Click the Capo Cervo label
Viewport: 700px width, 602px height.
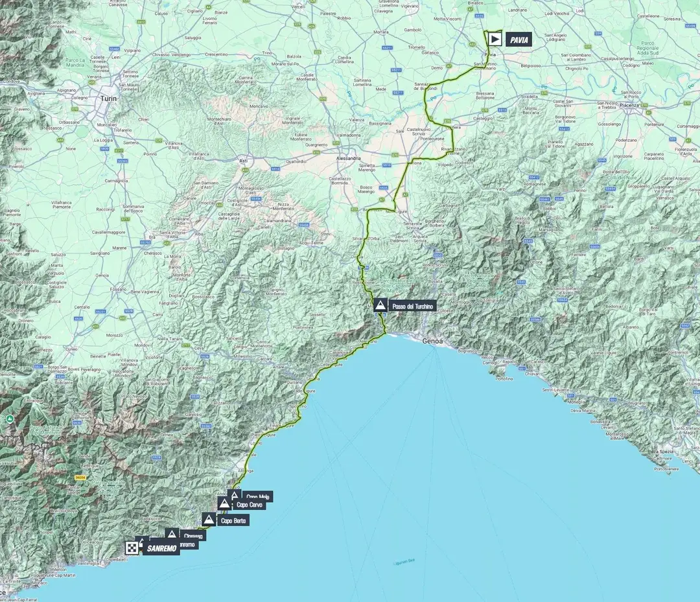pos(249,505)
